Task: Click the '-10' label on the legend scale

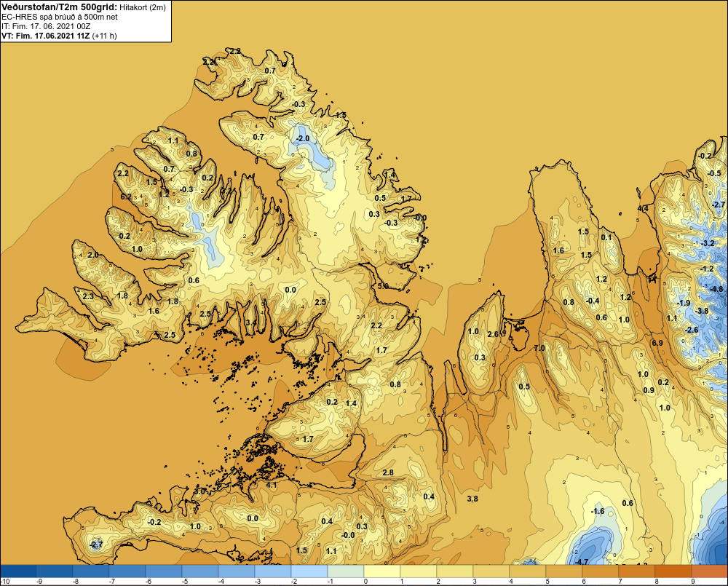Action: click(x=5, y=581)
